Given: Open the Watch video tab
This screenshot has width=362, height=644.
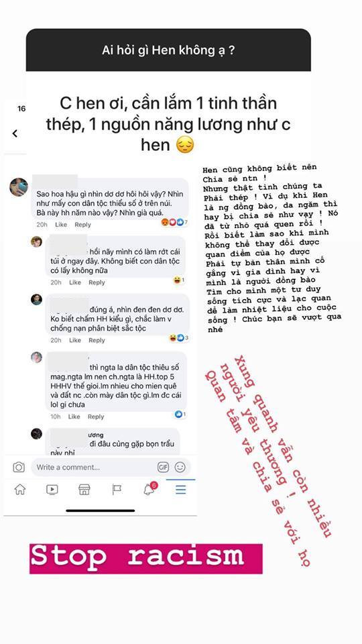Looking at the screenshot, I should (52, 490).
